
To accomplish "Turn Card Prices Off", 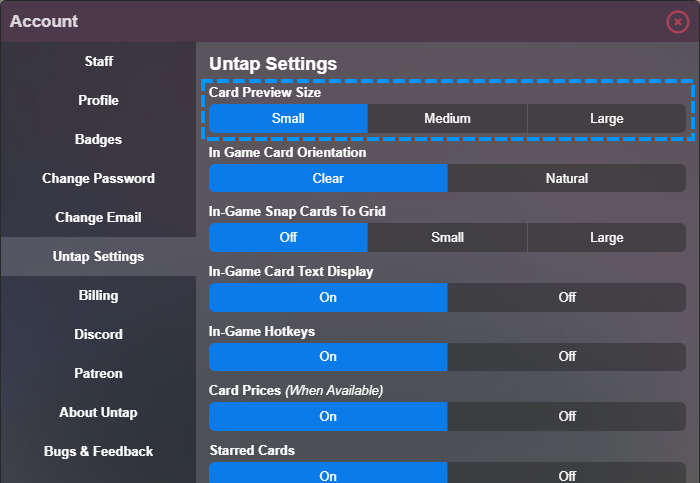I will [x=567, y=416].
